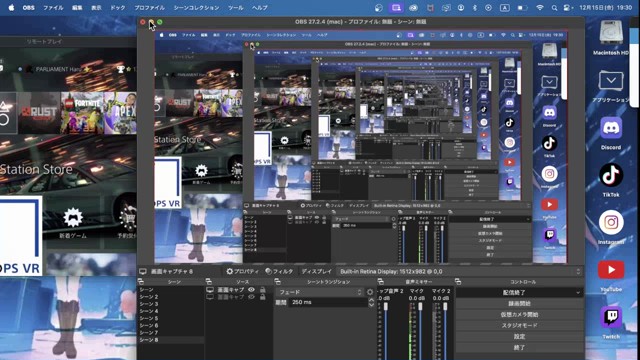Click the date and time in menu bar
The image size is (640, 360).
(606, 8)
